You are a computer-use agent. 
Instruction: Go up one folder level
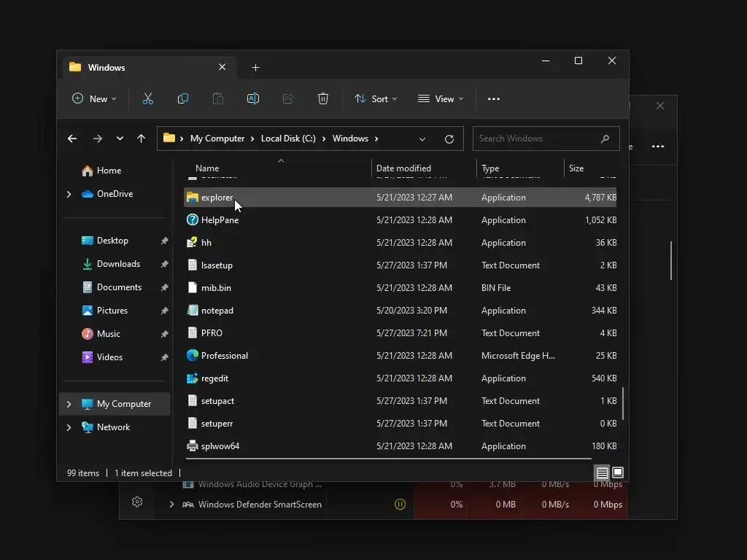[x=141, y=139]
